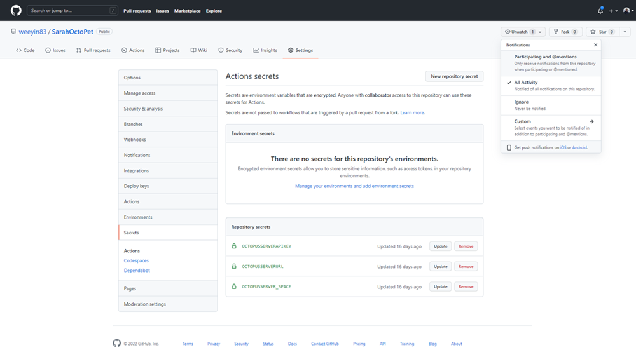Open the Actions repository tab
The width and height of the screenshot is (636, 364).
133,50
